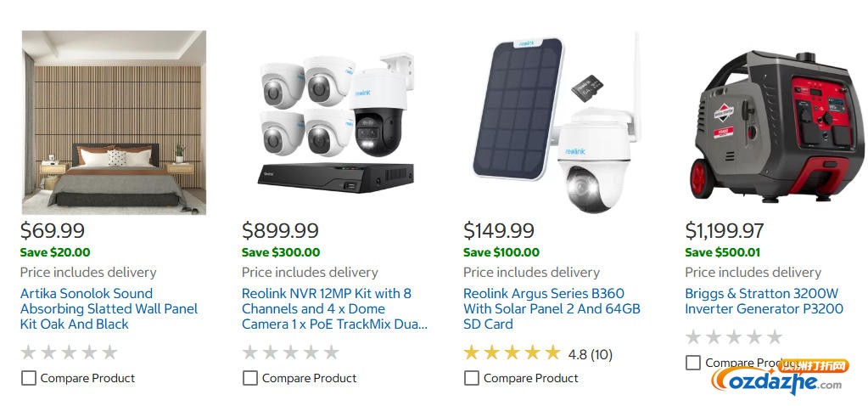This screenshot has height=406, width=868.
Task: Open the Reolink NVR camera kit image
Action: (335, 122)
